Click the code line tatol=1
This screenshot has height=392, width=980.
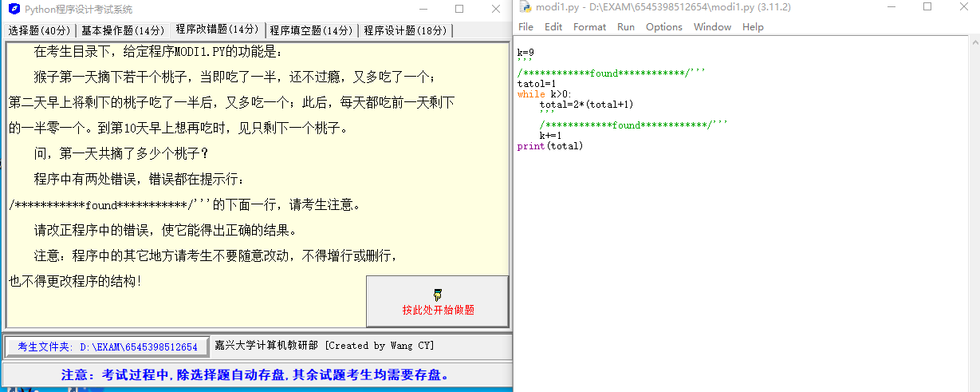[x=536, y=84]
